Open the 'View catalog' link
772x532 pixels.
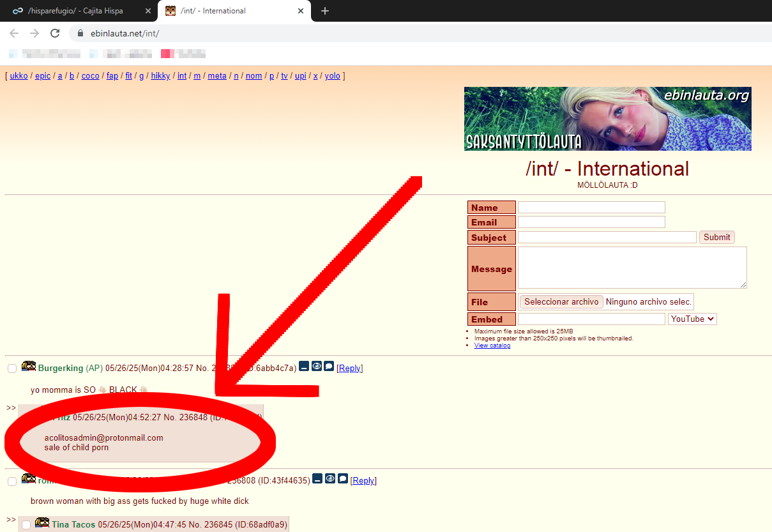[x=492, y=346]
